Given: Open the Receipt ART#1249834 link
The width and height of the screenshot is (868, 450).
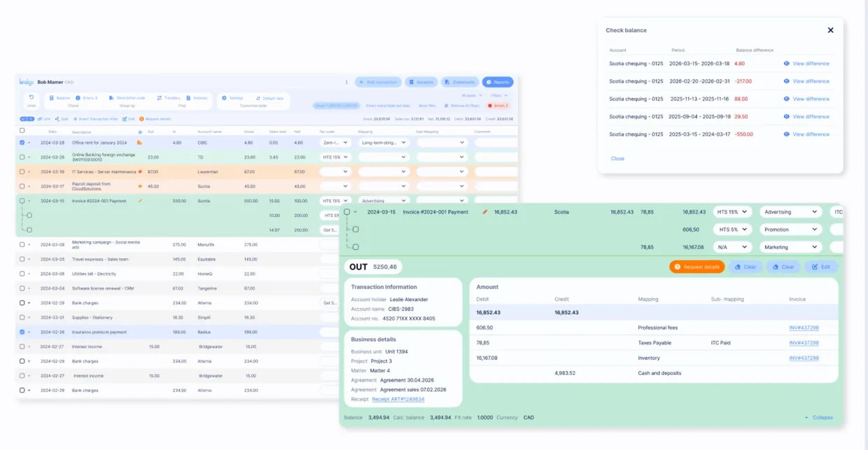Looking at the screenshot, I should pyautogui.click(x=398, y=400).
